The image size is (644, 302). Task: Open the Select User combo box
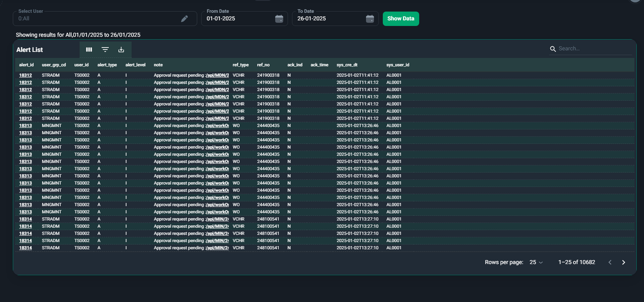[105, 19]
